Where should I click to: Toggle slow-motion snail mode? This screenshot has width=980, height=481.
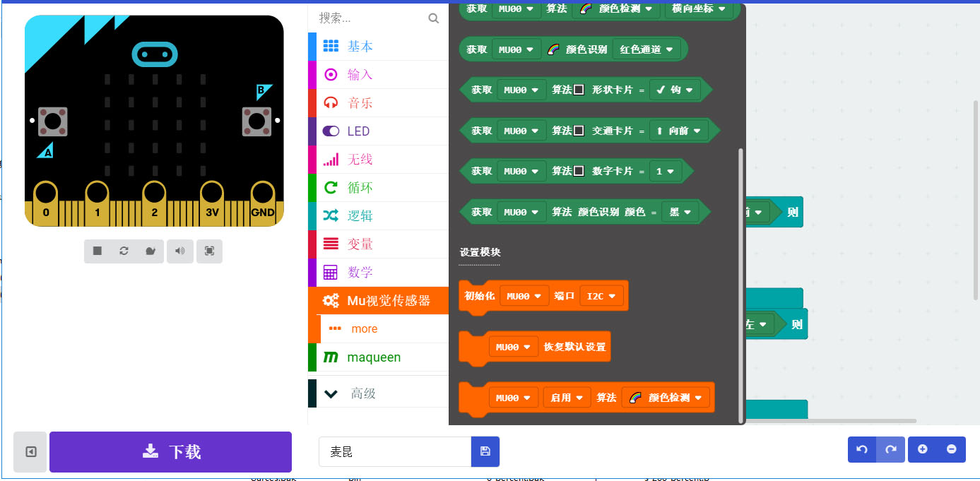(x=150, y=251)
